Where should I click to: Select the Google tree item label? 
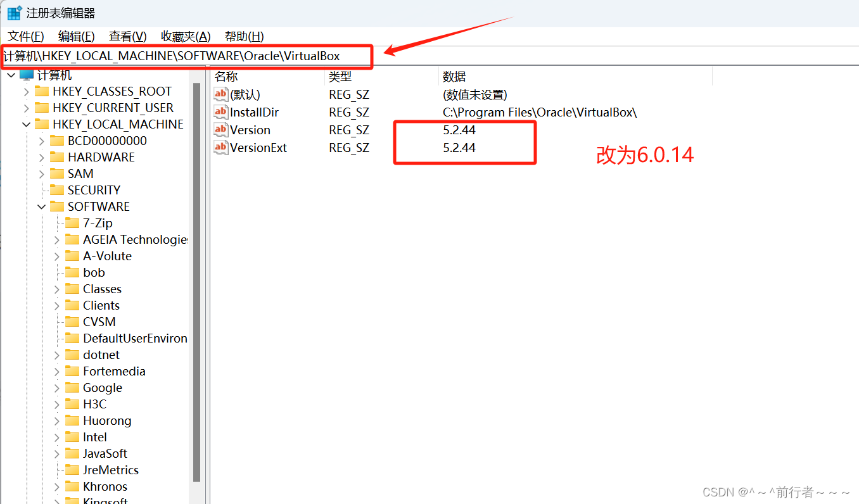pos(103,387)
